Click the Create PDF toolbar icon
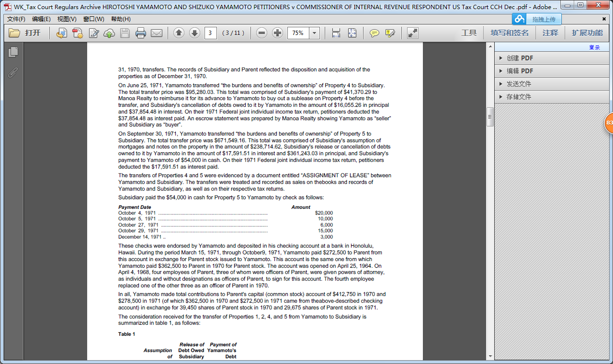The height and width of the screenshot is (364, 613). tap(77, 33)
